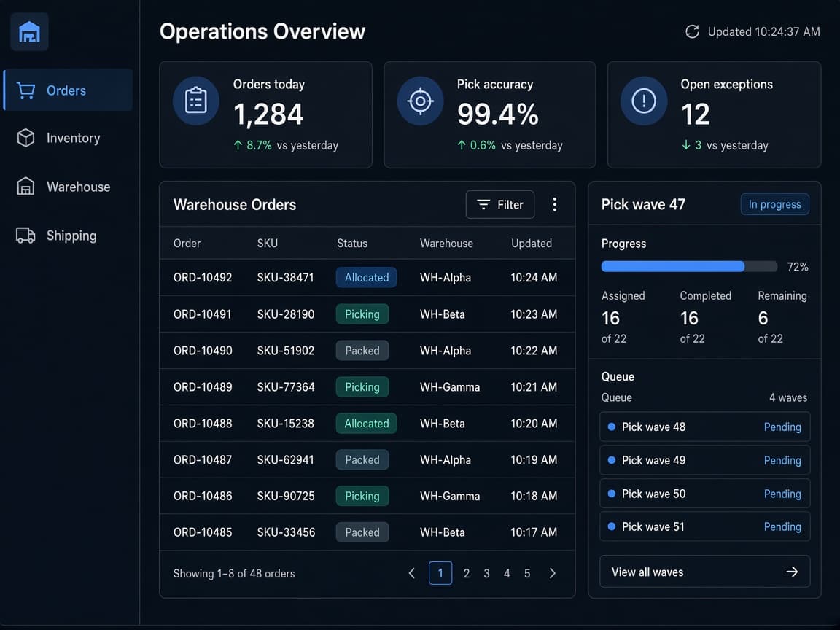
Task: Jump to page 4 of orders
Action: 507,573
